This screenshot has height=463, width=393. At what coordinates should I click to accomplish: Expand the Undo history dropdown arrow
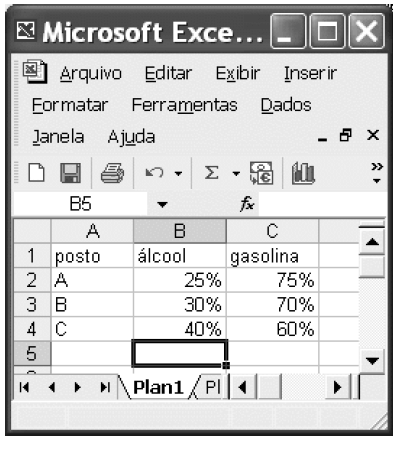click(x=178, y=173)
